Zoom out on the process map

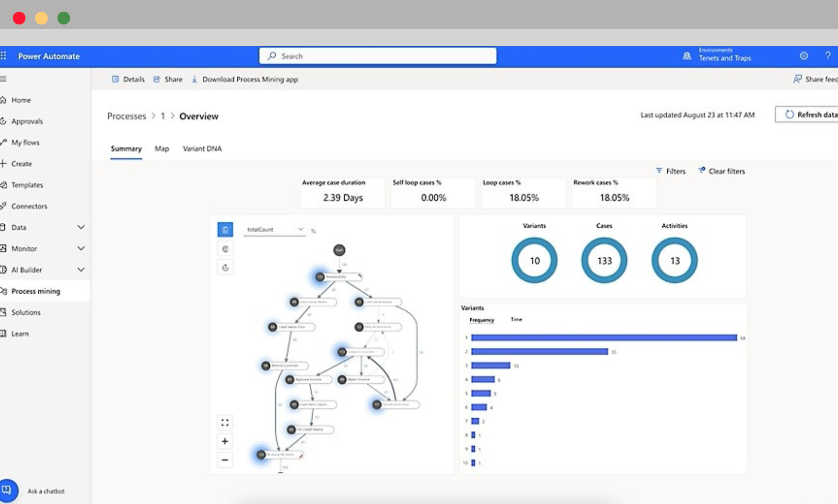pos(225,460)
